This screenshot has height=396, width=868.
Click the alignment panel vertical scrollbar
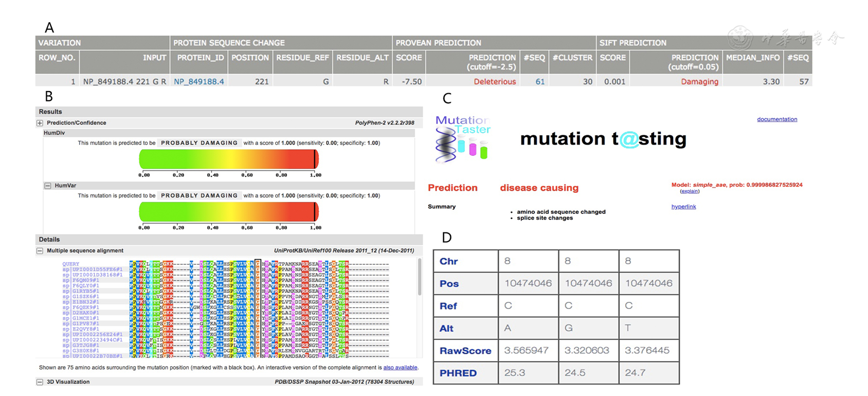(419, 278)
